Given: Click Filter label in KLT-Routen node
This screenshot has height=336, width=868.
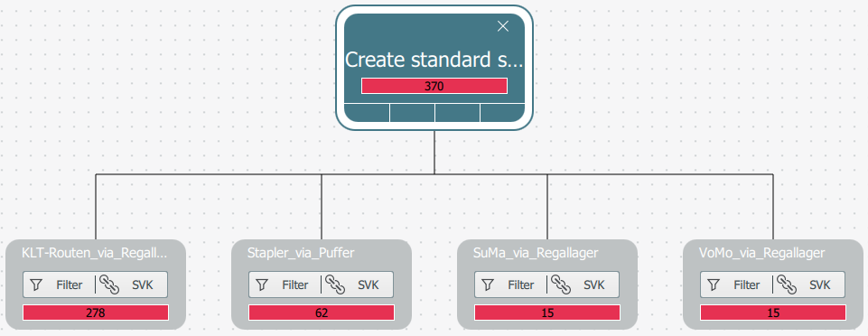Looking at the screenshot, I should coord(70,285).
